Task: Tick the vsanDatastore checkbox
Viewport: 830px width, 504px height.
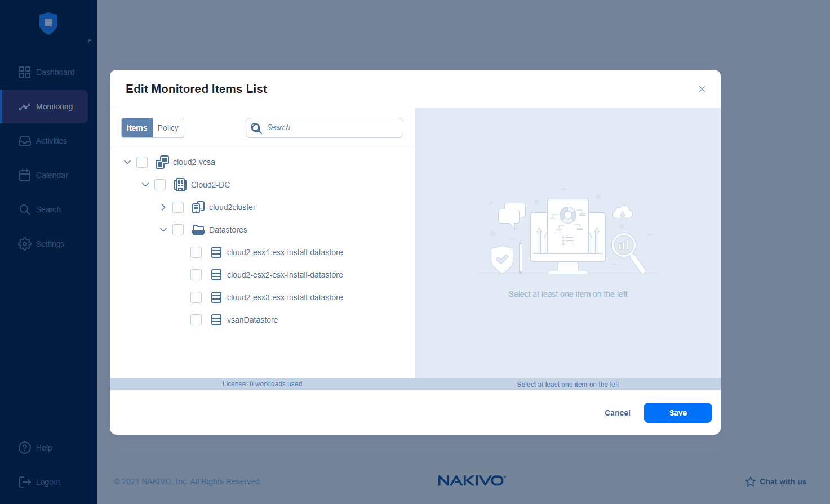Action: pyautogui.click(x=196, y=320)
